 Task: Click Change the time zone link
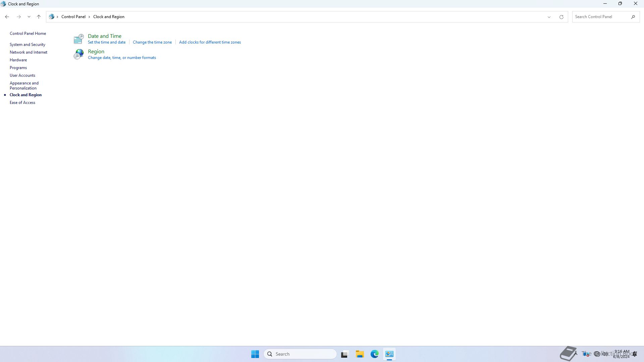[x=152, y=42]
